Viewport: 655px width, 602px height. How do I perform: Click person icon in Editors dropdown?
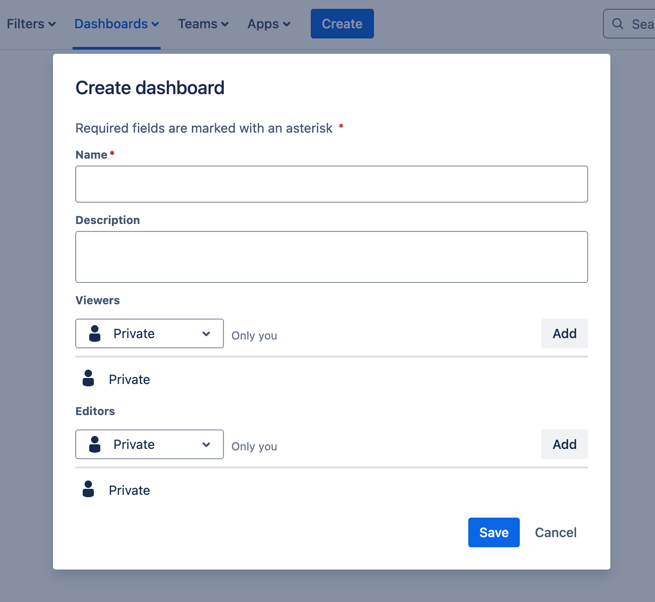click(x=95, y=445)
